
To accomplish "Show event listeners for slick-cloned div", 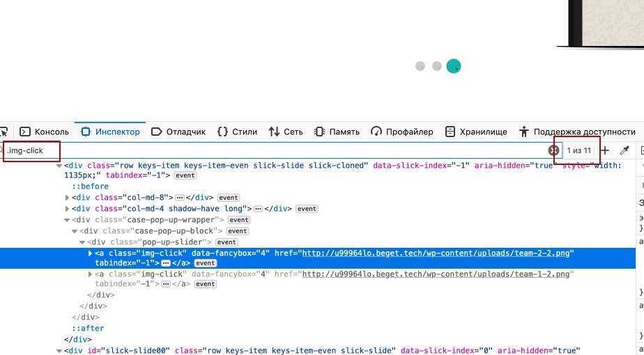I will coord(185,175).
